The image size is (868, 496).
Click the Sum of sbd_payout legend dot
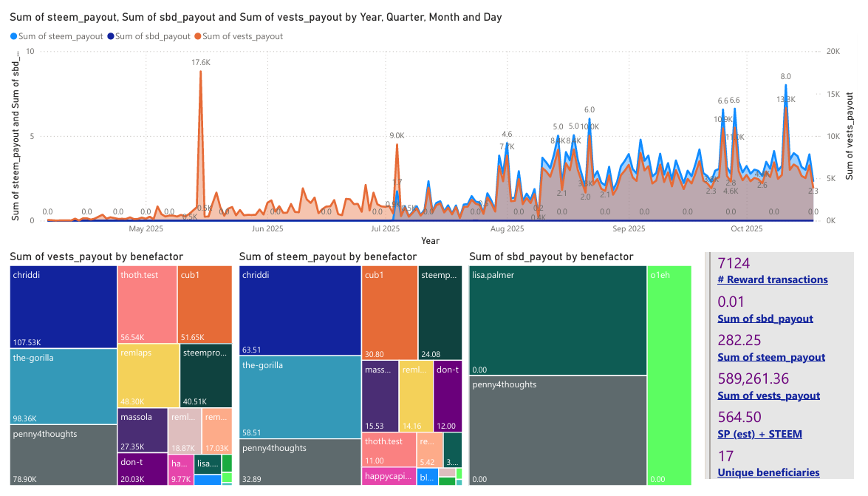point(111,36)
